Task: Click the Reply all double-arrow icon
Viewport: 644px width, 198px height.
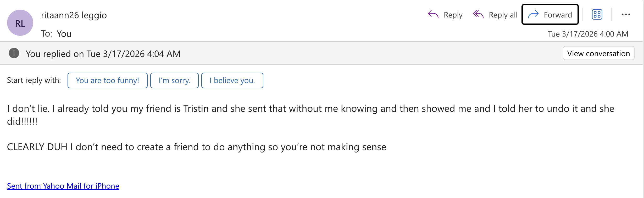Action: tap(478, 15)
